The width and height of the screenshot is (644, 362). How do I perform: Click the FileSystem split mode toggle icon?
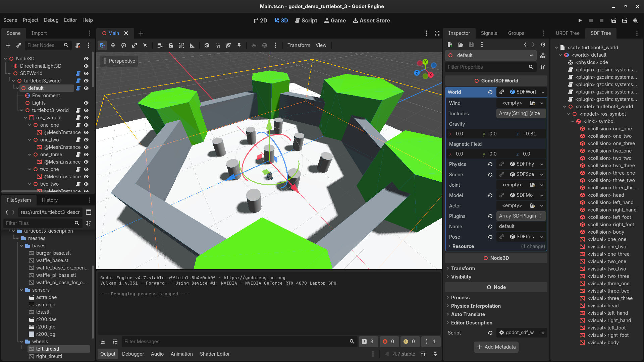(x=89, y=212)
